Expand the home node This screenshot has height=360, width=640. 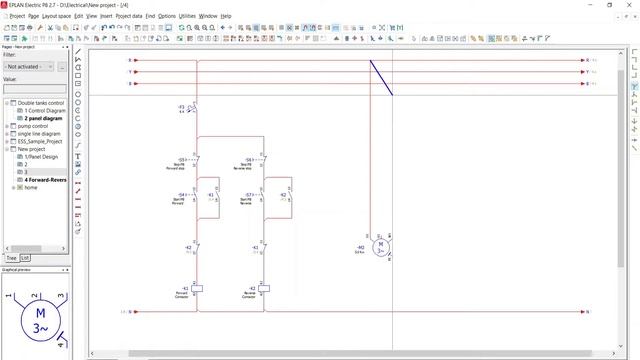13,188
